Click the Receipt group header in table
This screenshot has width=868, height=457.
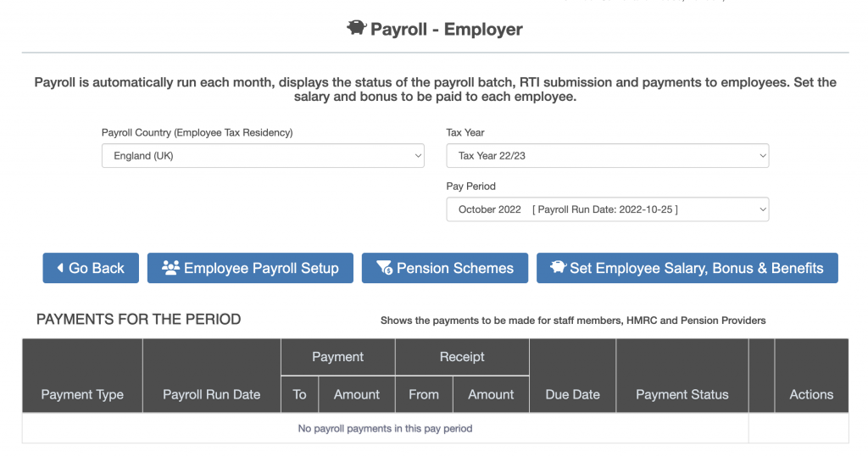pos(462,357)
